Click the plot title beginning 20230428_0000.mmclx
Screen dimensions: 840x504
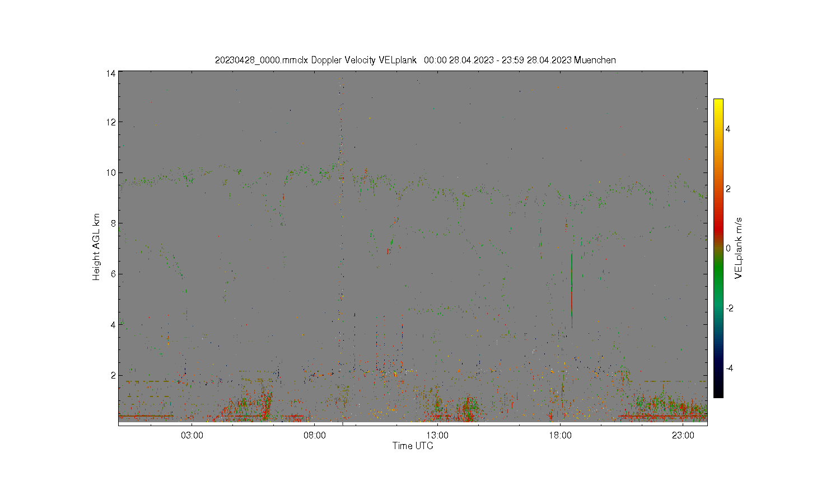[416, 60]
